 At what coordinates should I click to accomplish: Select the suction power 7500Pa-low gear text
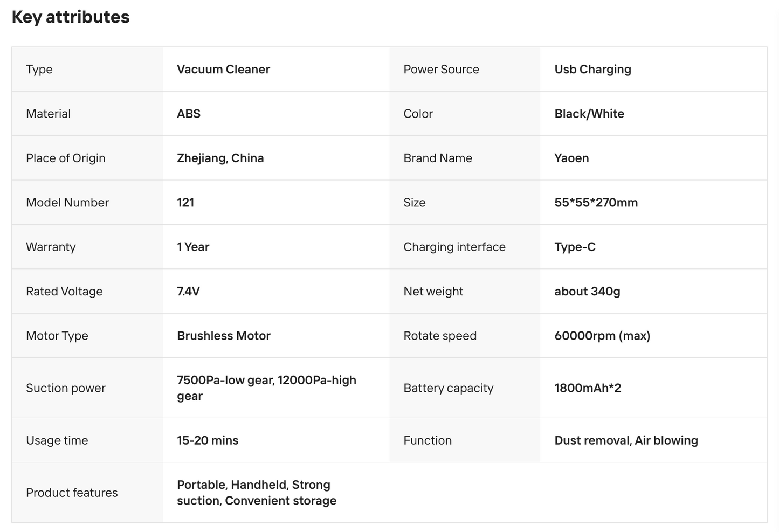coord(225,381)
